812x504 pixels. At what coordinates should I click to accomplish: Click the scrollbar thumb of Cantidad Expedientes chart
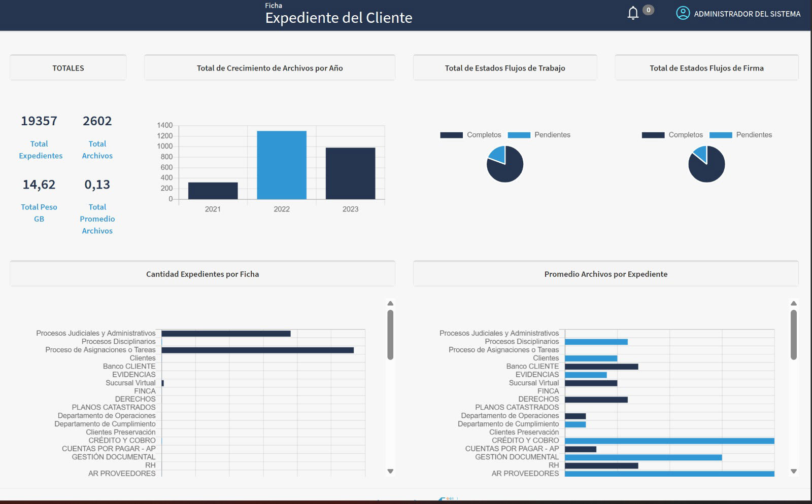coord(390,335)
